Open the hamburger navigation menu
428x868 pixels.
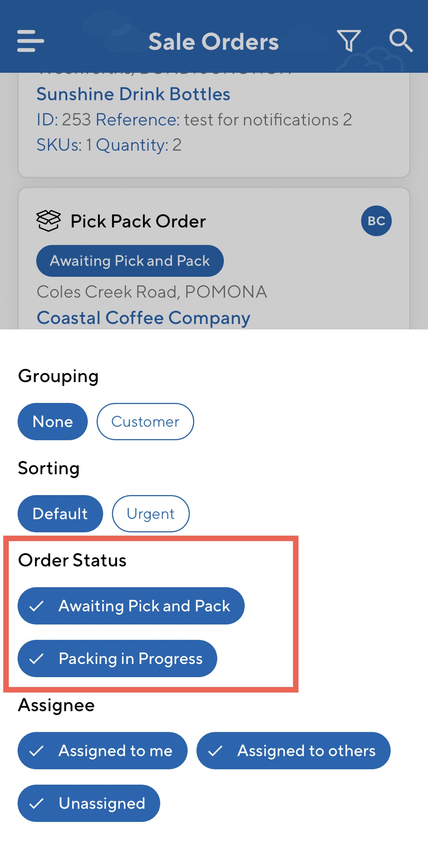tap(31, 41)
